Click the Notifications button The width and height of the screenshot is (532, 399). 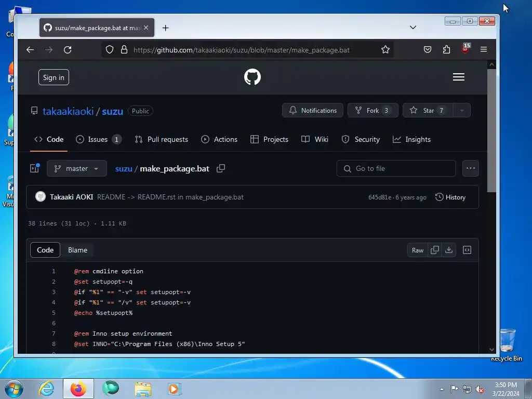coord(312,110)
